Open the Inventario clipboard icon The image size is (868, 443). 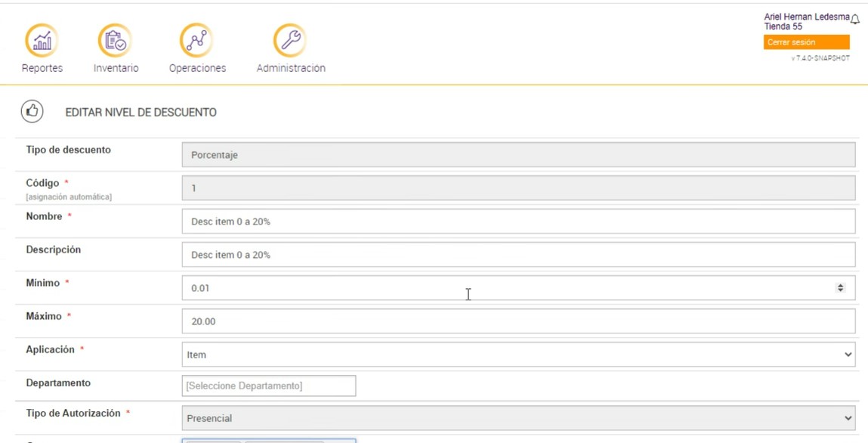tap(116, 40)
